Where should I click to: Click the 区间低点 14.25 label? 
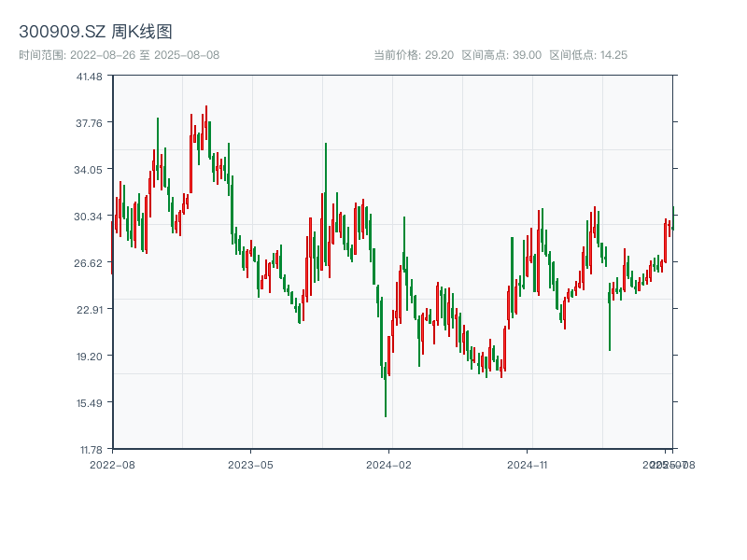588,55
